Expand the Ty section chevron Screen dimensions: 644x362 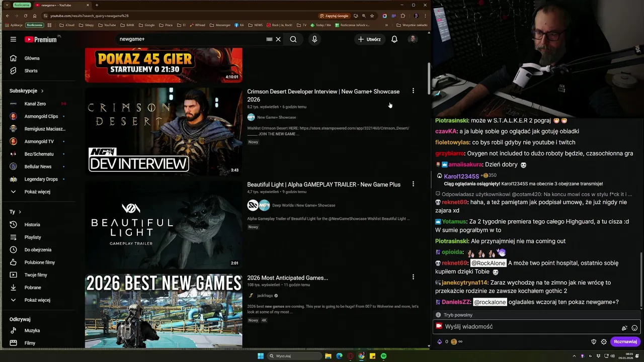[x=20, y=212]
